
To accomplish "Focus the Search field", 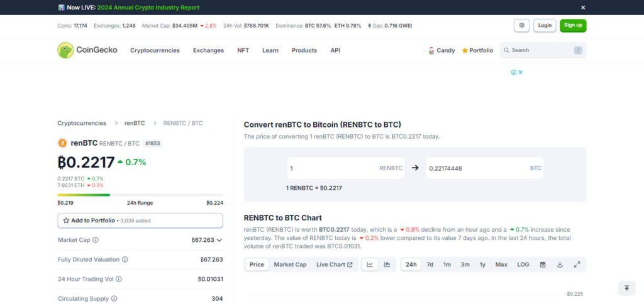I will click(543, 50).
